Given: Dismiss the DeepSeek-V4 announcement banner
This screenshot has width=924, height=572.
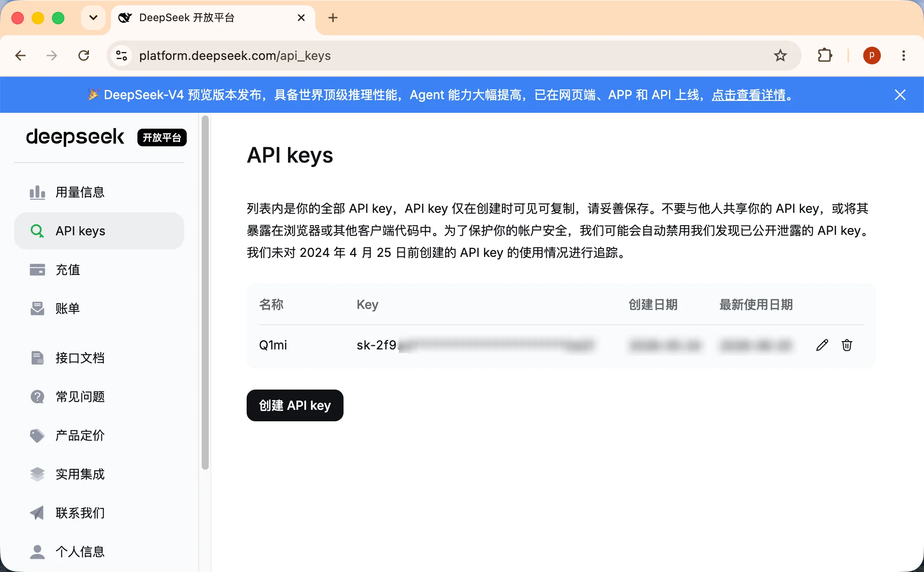Looking at the screenshot, I should click(x=900, y=95).
